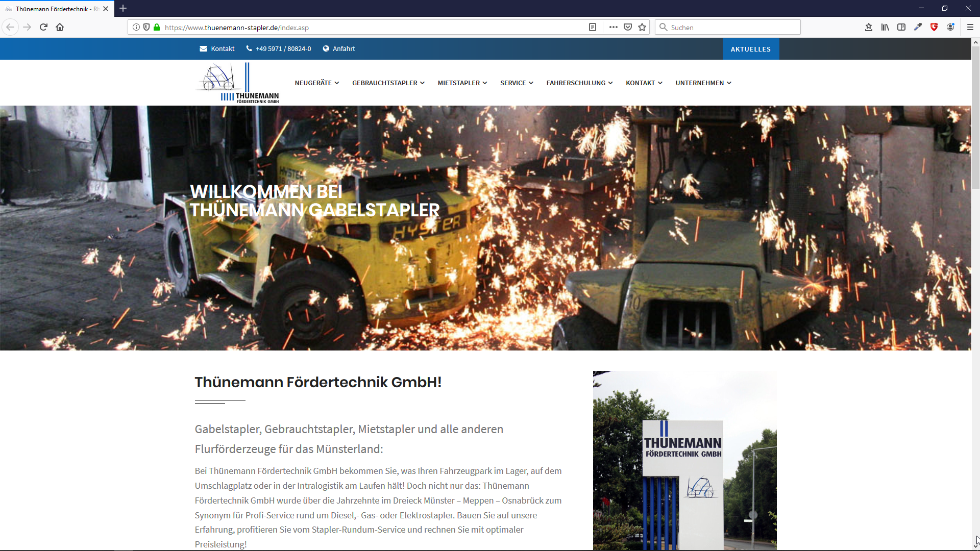
Task: Click the phone number +49 5971 / 80824-0
Action: pyautogui.click(x=279, y=48)
